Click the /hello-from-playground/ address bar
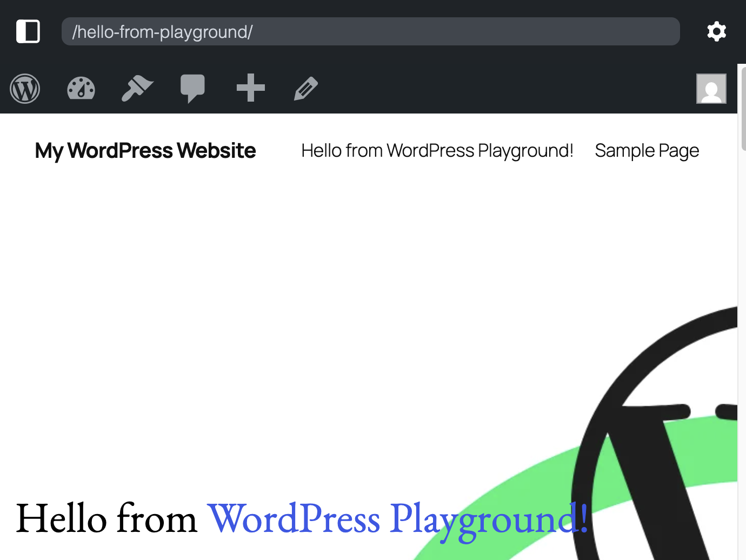This screenshot has height=560, width=746. [x=370, y=32]
